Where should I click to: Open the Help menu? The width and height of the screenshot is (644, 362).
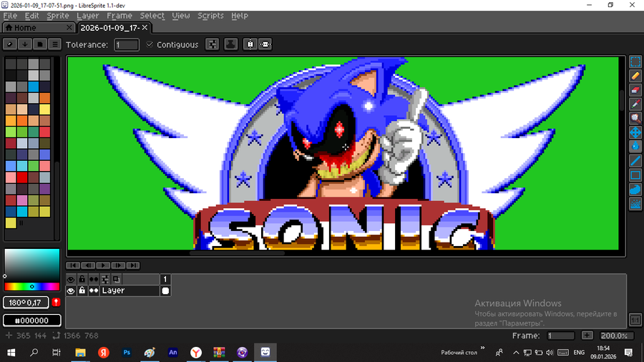(240, 16)
